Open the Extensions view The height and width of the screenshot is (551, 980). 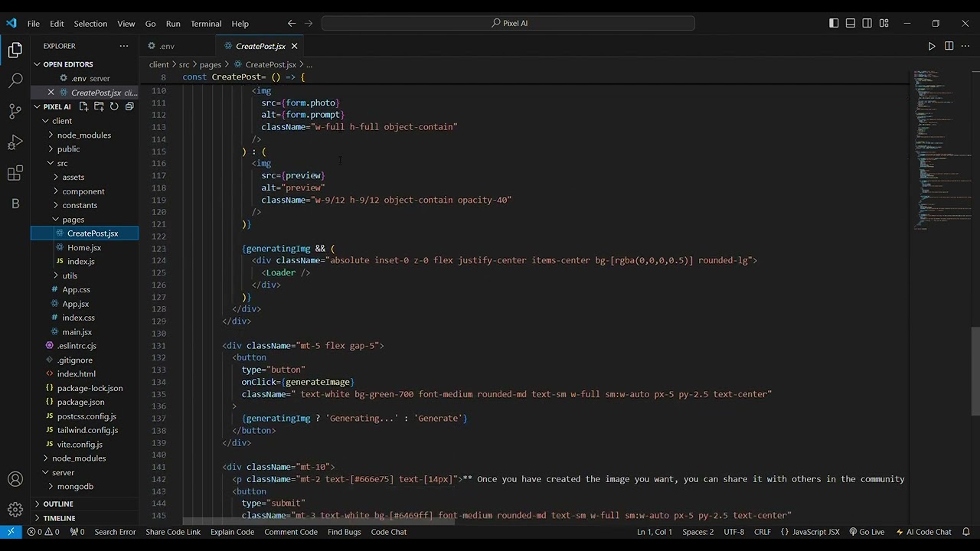[15, 174]
